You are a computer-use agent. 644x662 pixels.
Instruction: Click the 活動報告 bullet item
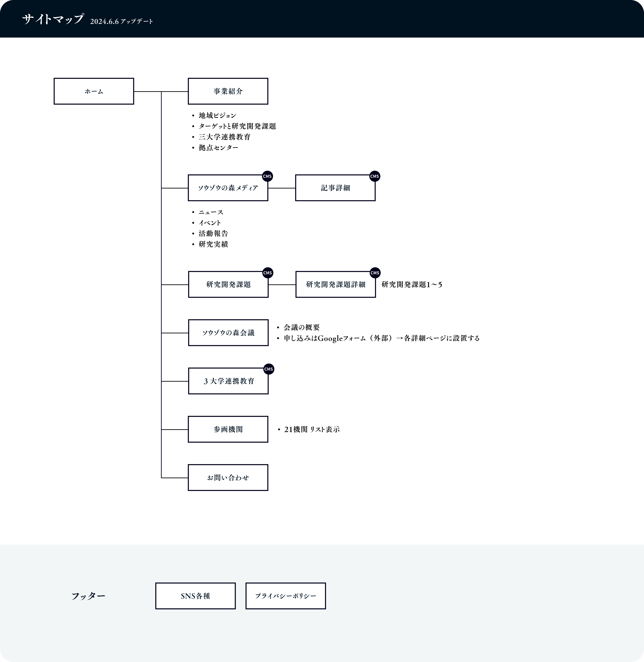click(x=213, y=234)
